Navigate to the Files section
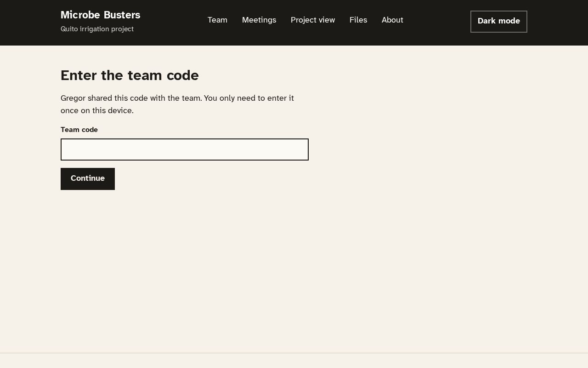Screen dimensions: 588x368 tap(358, 20)
